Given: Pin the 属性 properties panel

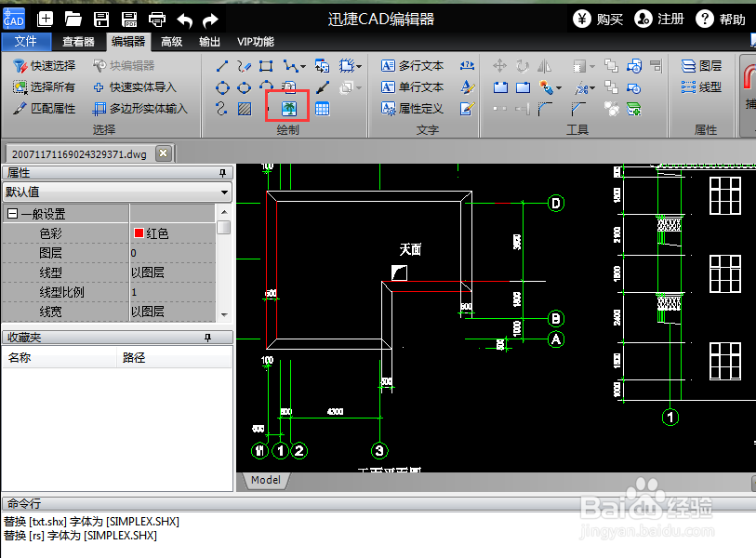Looking at the screenshot, I should 223,173.
